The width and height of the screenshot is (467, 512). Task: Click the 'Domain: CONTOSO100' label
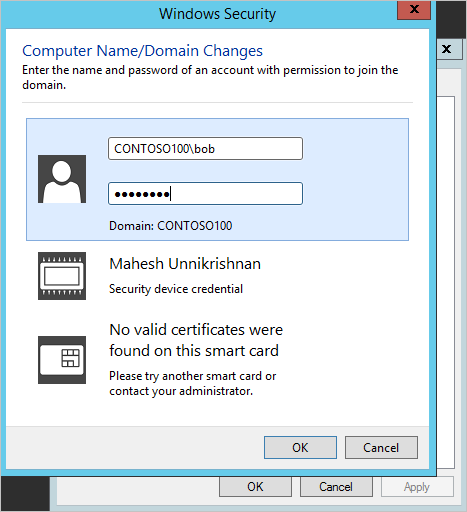pos(171,226)
